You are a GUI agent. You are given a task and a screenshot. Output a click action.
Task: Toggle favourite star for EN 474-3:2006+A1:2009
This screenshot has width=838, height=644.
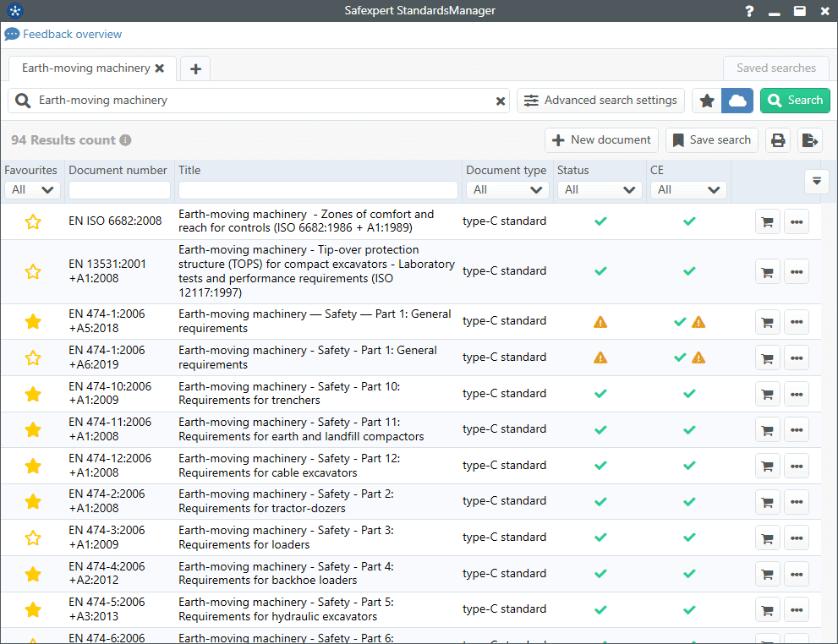33,538
